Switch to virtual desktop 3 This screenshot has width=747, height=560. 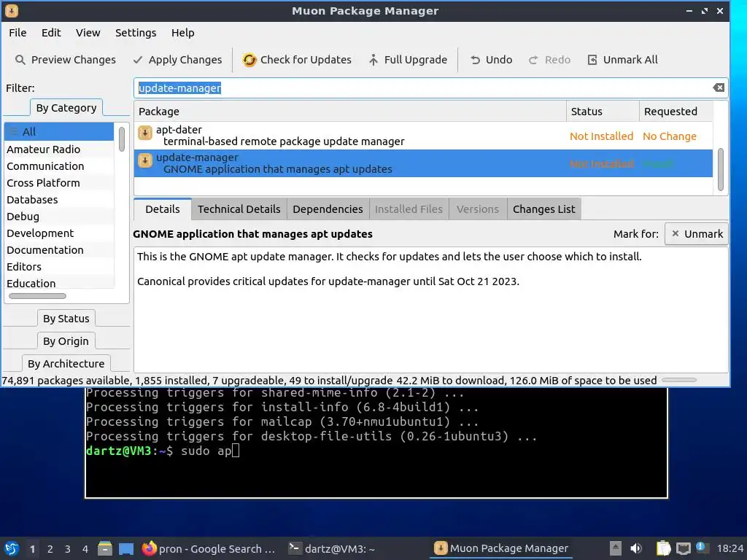[68, 549]
